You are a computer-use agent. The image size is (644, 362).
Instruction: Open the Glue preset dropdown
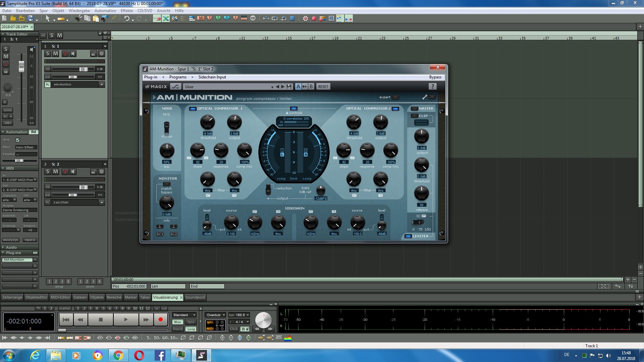tap(272, 87)
